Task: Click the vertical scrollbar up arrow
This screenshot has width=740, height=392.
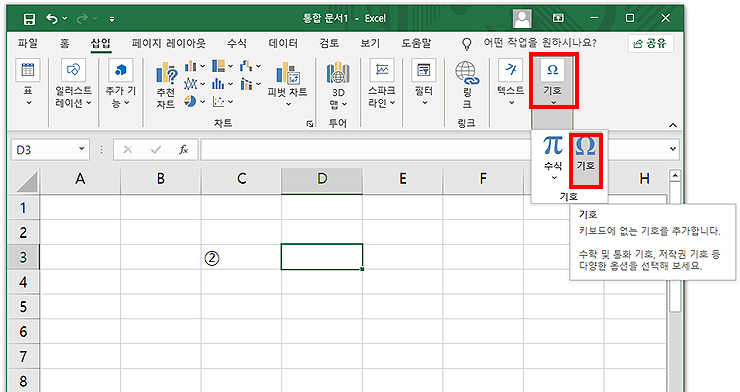Action: click(675, 176)
